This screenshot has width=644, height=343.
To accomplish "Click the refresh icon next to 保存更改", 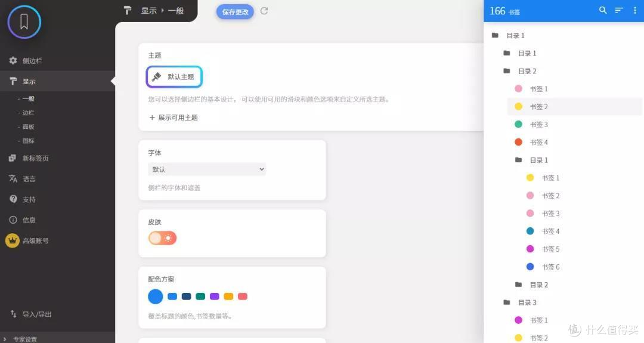I will point(264,11).
